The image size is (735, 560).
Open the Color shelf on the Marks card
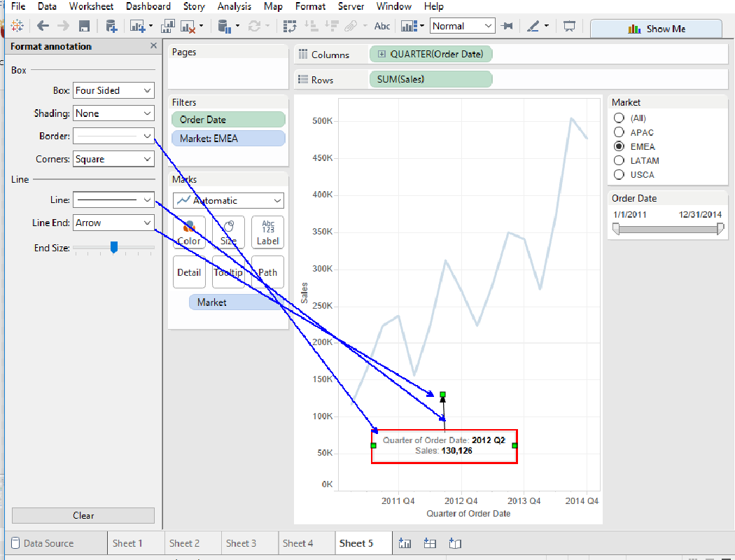click(x=188, y=232)
